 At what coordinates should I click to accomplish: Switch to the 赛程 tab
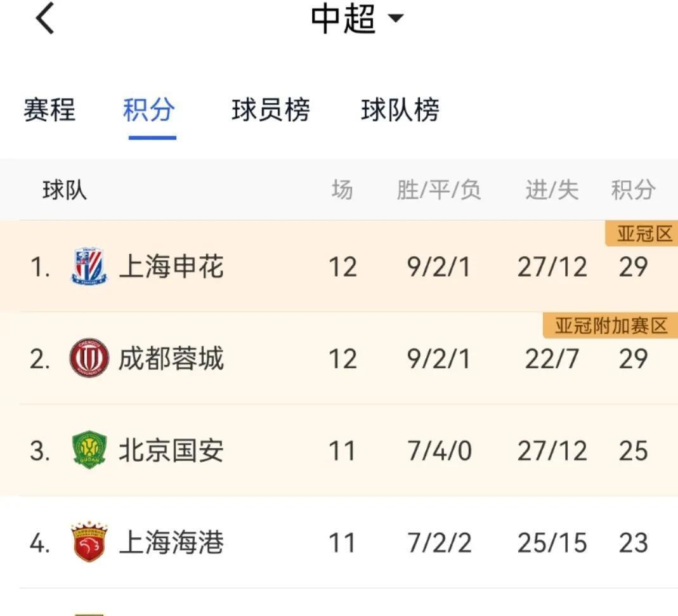[x=49, y=110]
